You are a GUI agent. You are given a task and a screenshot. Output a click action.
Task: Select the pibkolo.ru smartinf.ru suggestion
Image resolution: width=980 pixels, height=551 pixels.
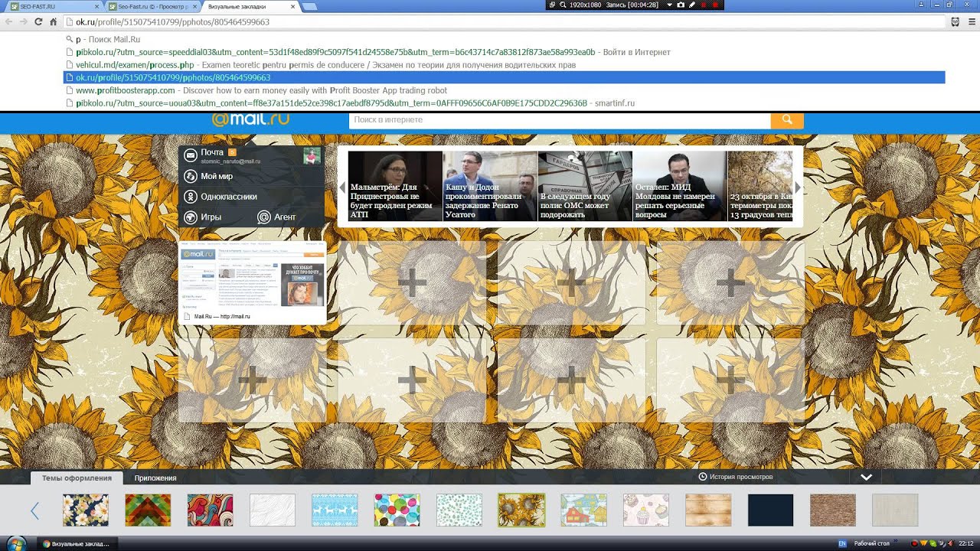coord(504,103)
